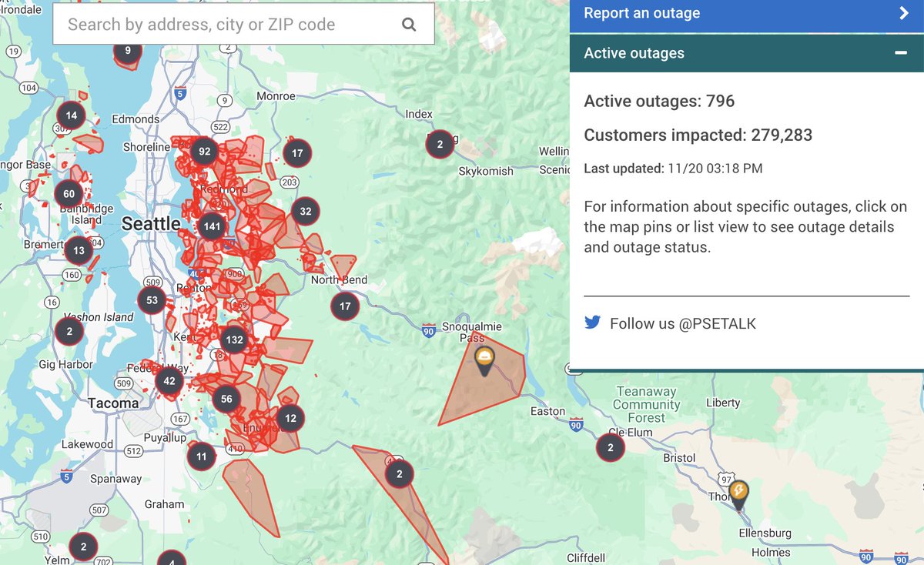Open the Report an outage panel

pos(747,14)
